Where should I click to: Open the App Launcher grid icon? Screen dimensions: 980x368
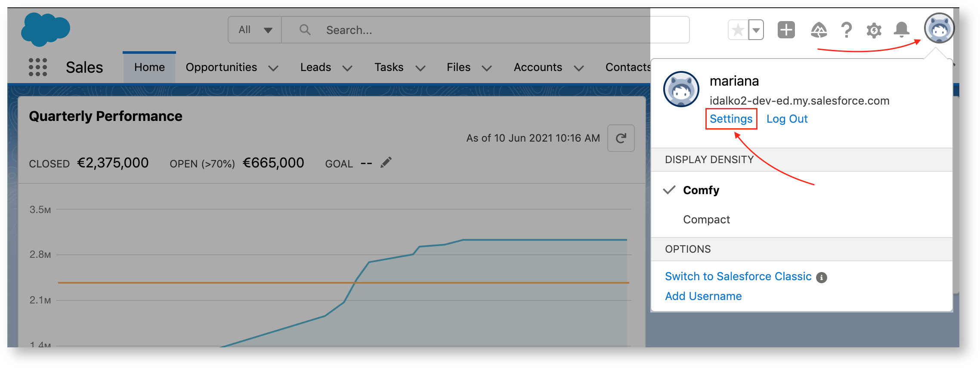(x=38, y=67)
